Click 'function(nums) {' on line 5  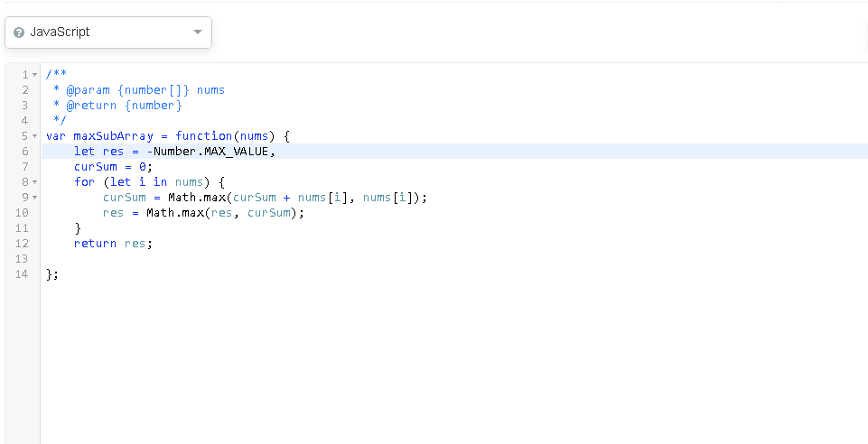pyautogui.click(x=232, y=136)
